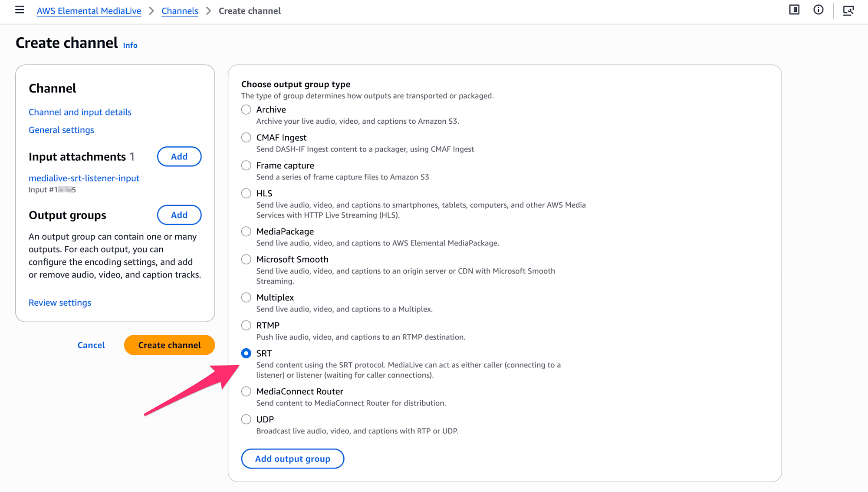Pick the RTMP output group option
The width and height of the screenshot is (868, 492).
coord(246,325)
